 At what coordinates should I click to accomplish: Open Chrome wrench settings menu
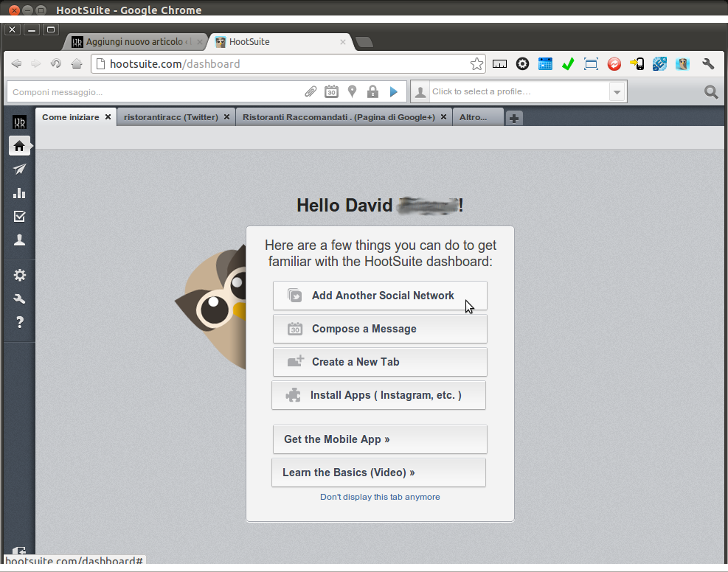click(x=708, y=64)
